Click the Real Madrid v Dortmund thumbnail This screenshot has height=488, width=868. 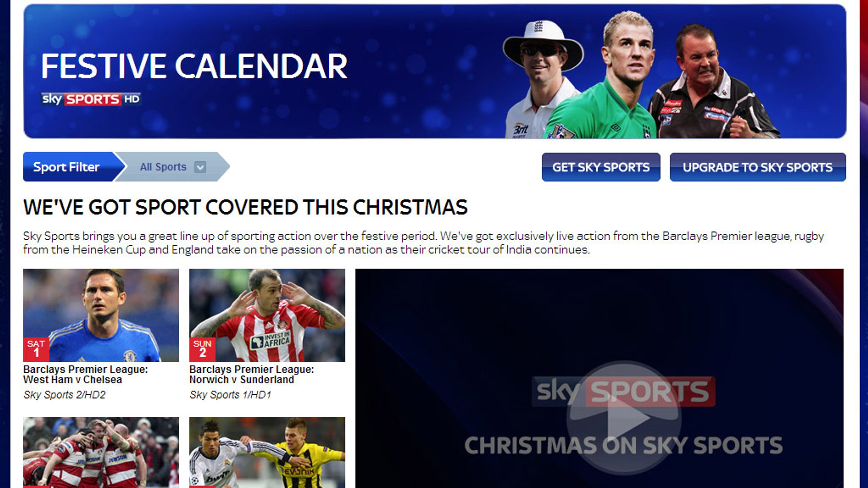pos(267,452)
